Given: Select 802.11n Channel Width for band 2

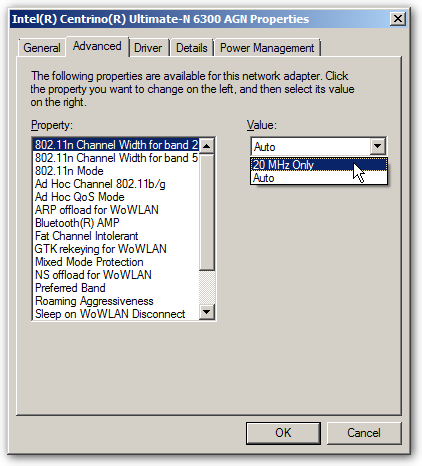Looking at the screenshot, I should 116,145.
